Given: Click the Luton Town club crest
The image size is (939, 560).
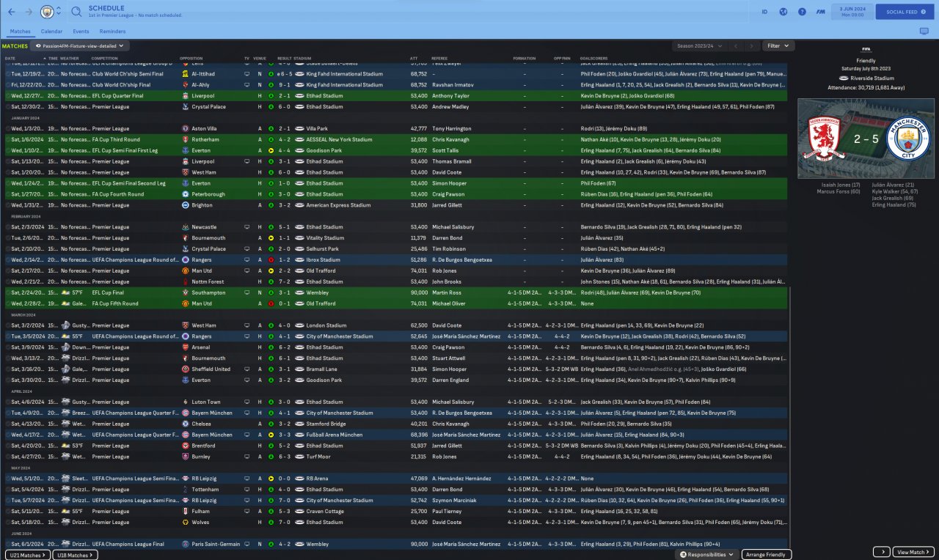Looking at the screenshot, I should (x=185, y=402).
